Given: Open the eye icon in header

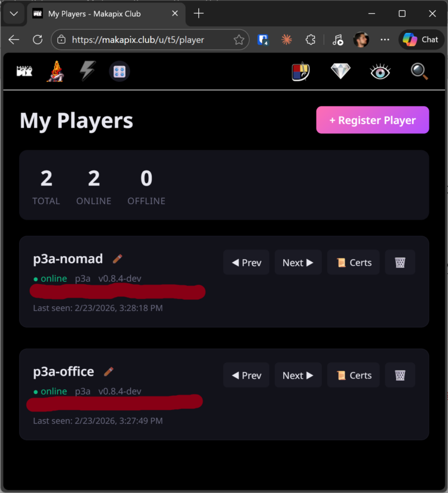Looking at the screenshot, I should click(x=380, y=72).
